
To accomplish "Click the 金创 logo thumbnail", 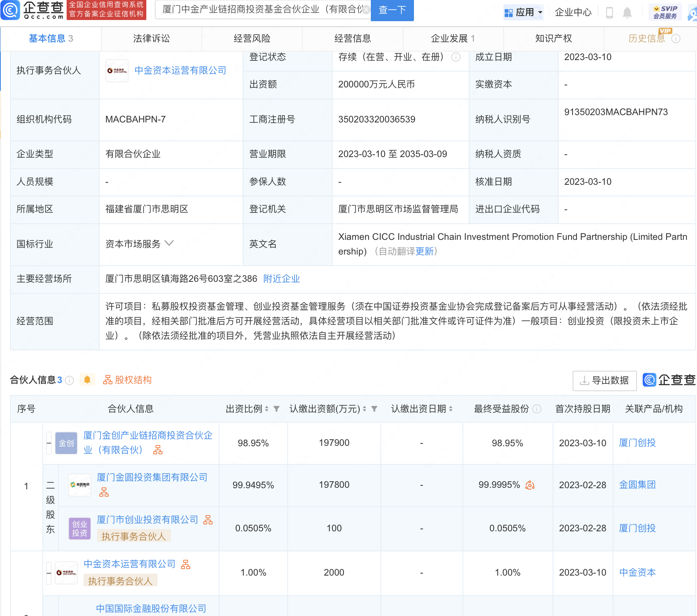I will (x=66, y=443).
